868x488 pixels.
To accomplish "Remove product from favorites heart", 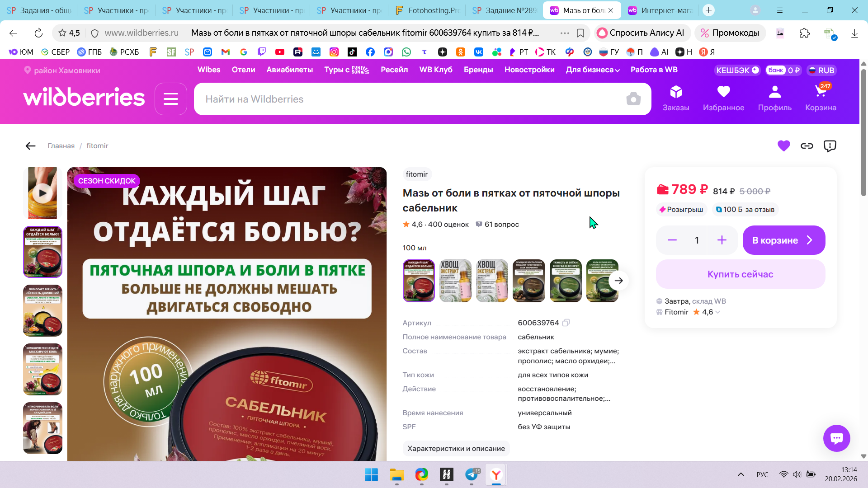I will coord(783,146).
